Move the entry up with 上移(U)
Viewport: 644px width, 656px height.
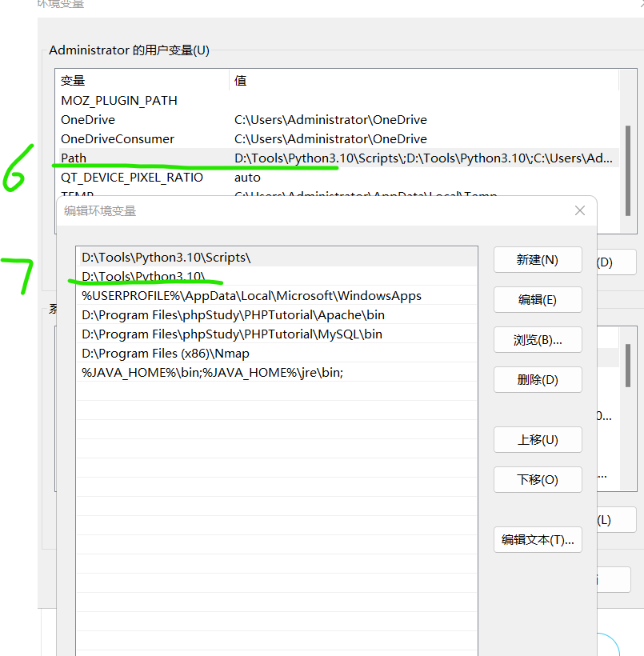(537, 439)
